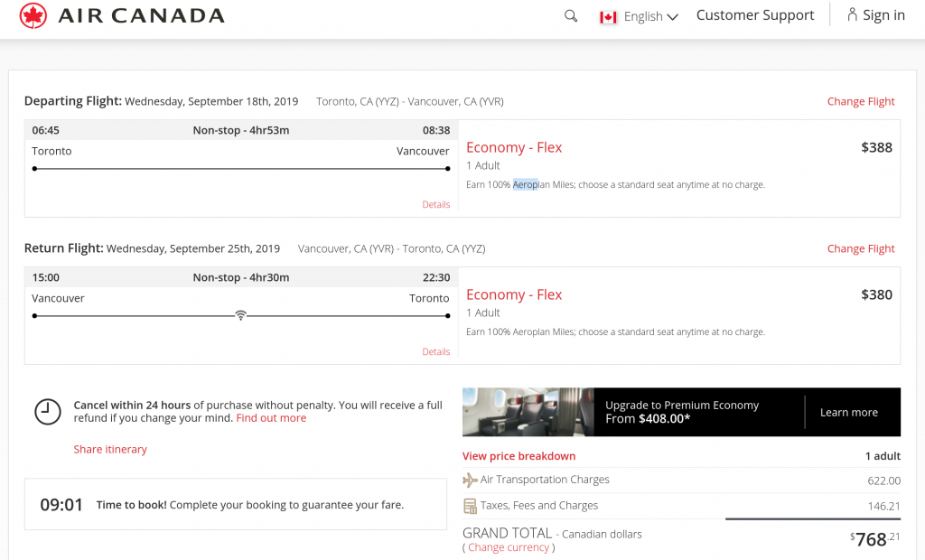Click the AIR CANADA wordmark
The image size is (925, 560).
142,16
